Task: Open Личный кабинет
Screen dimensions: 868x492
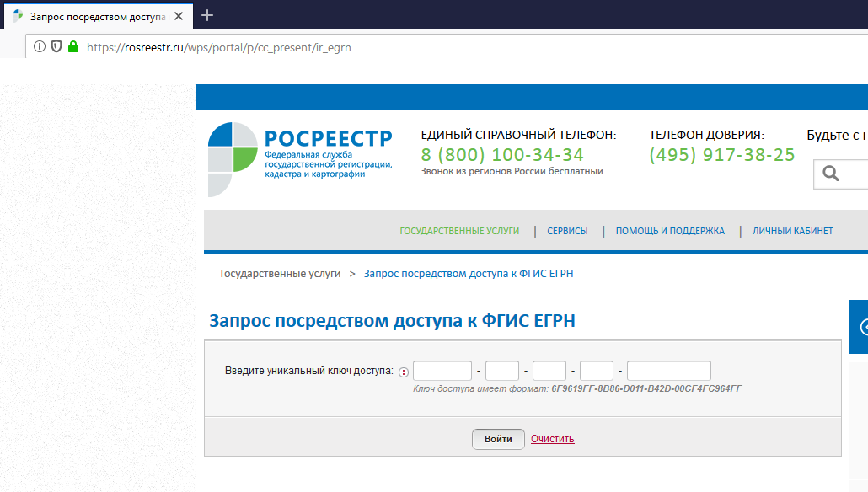Action: (792, 231)
